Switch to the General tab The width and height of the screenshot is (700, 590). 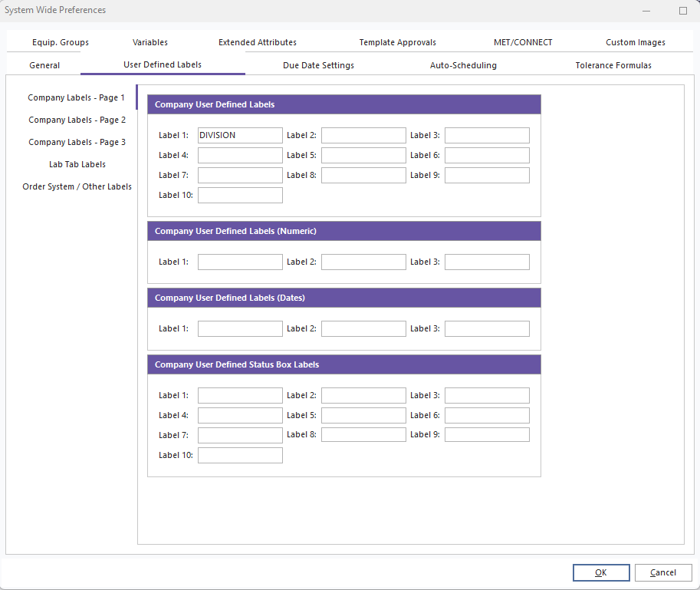tap(44, 65)
